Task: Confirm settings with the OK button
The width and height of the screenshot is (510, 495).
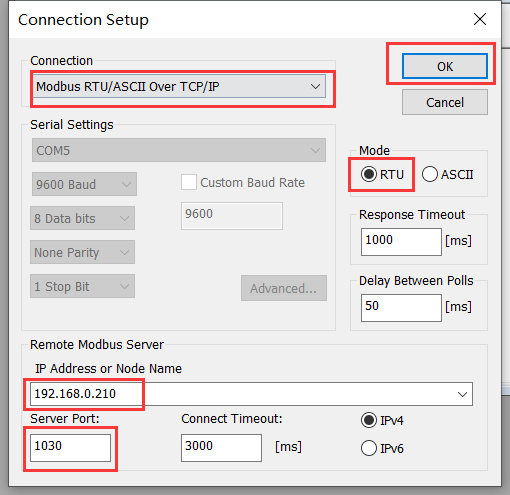Action: click(445, 66)
